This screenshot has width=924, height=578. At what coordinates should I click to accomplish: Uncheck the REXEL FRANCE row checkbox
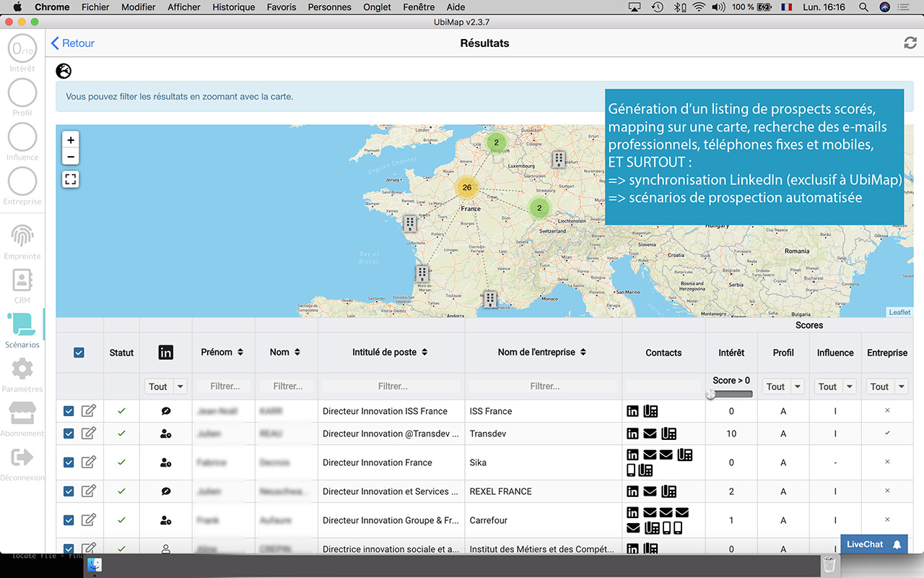click(x=69, y=491)
